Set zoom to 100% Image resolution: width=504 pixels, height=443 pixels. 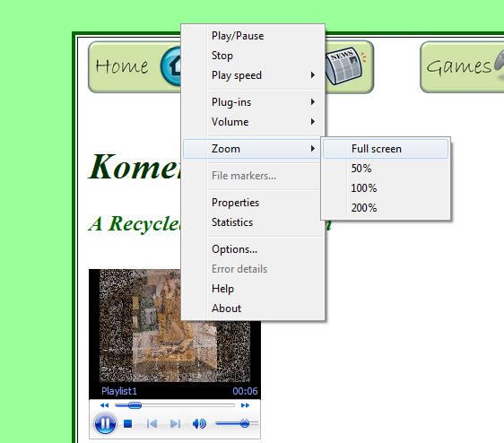click(386, 188)
